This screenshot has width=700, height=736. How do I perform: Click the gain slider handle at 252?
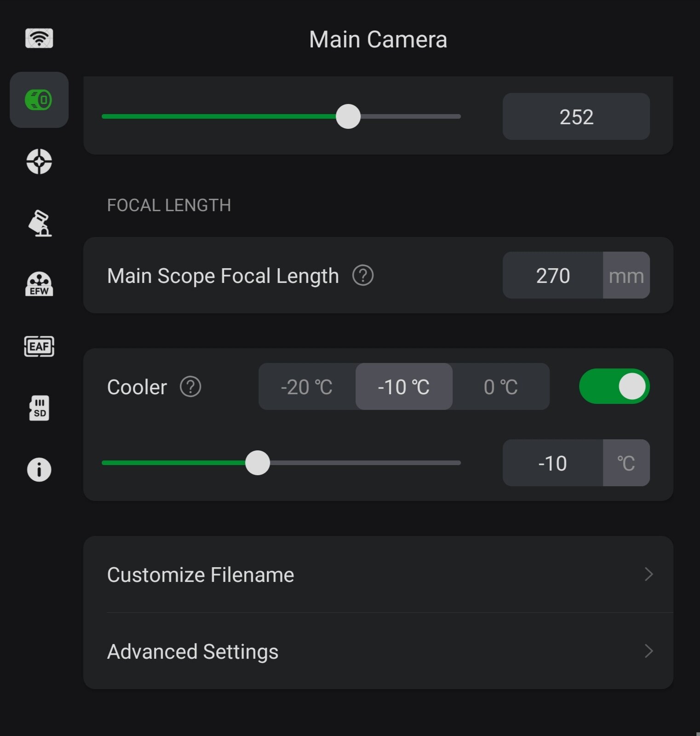(x=348, y=116)
